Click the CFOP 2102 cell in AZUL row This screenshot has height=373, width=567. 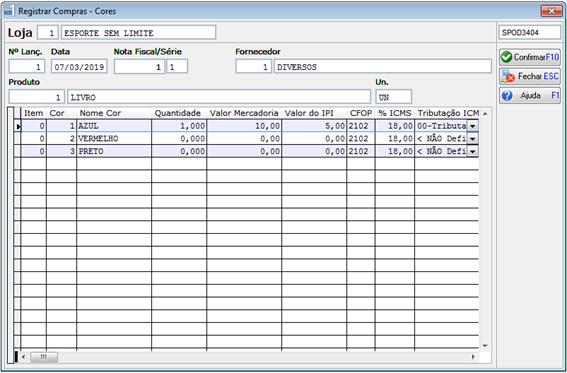coord(361,126)
